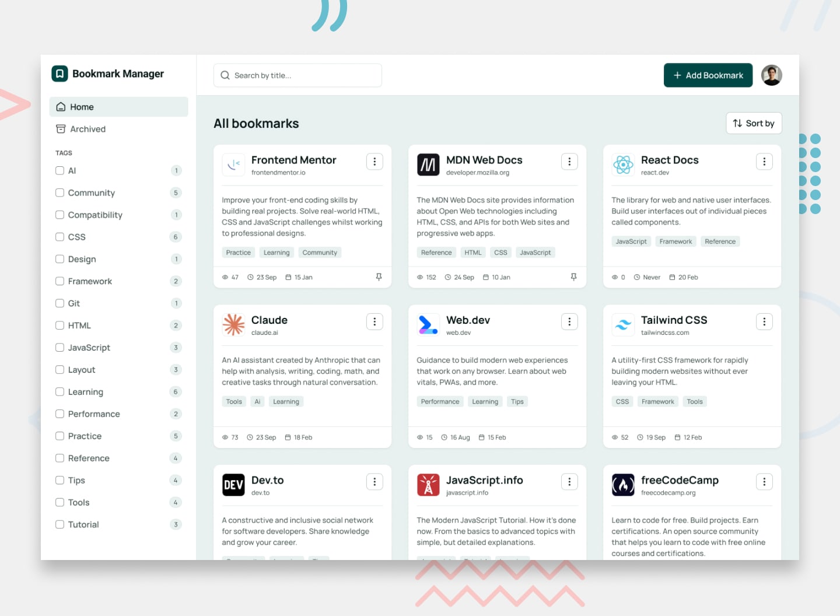
Task: Click the MDN Web Docs logo icon
Action: tap(428, 164)
